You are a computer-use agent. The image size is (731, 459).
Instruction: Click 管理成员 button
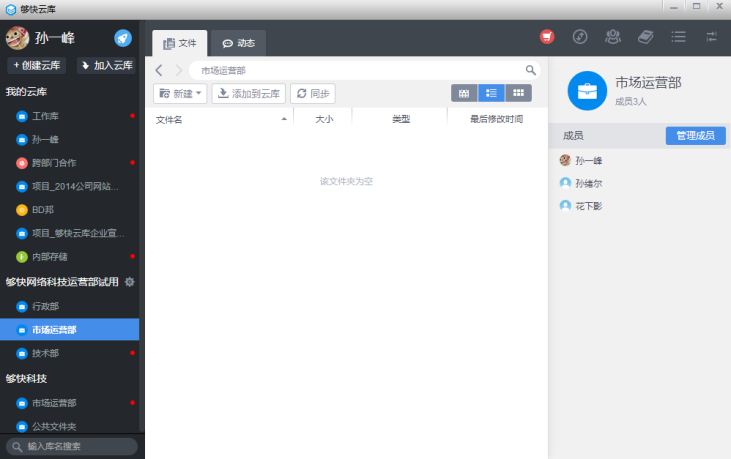point(696,136)
